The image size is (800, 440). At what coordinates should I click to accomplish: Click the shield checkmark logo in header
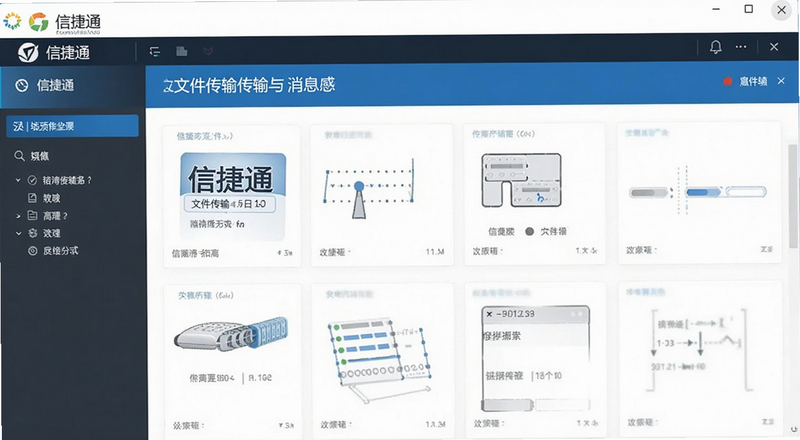coord(28,52)
